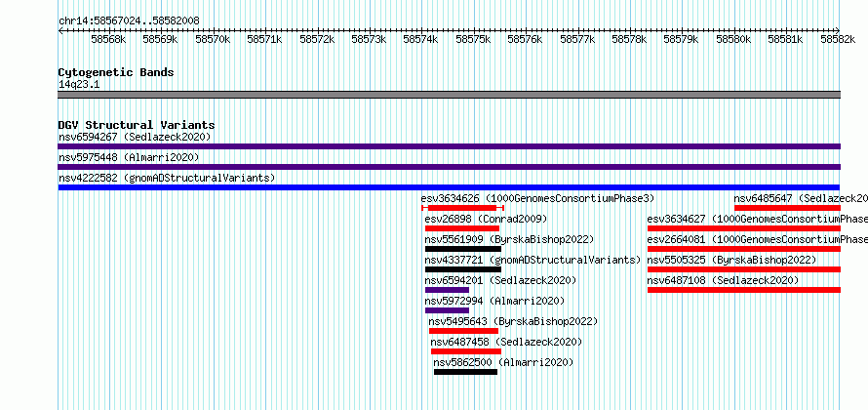Click the 58578k ruler position

click(x=629, y=39)
